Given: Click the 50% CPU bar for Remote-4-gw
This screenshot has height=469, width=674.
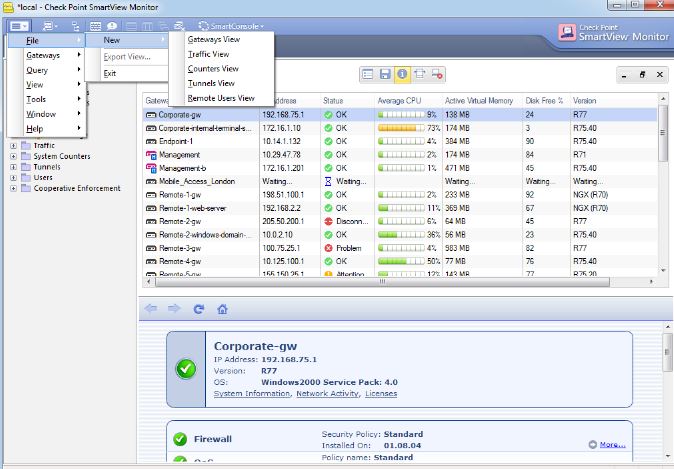Looking at the screenshot, I should (x=401, y=261).
